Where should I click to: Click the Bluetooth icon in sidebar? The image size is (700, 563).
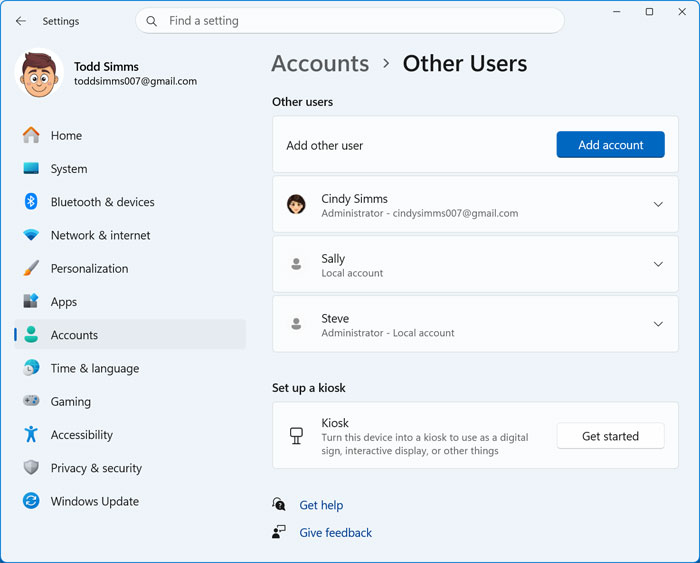coord(31,201)
